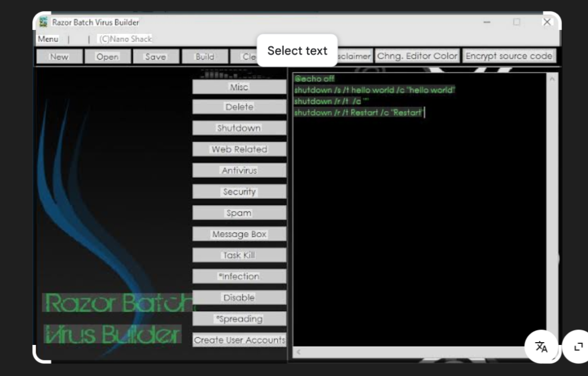Click the (C)Nano Shack label
The height and width of the screenshot is (376, 588).
(124, 39)
